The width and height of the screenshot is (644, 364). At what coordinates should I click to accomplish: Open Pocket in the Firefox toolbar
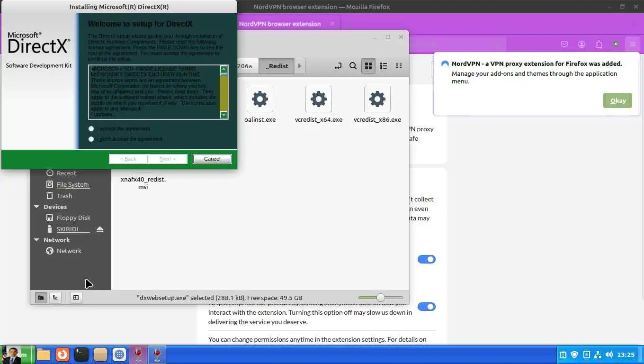point(564,44)
